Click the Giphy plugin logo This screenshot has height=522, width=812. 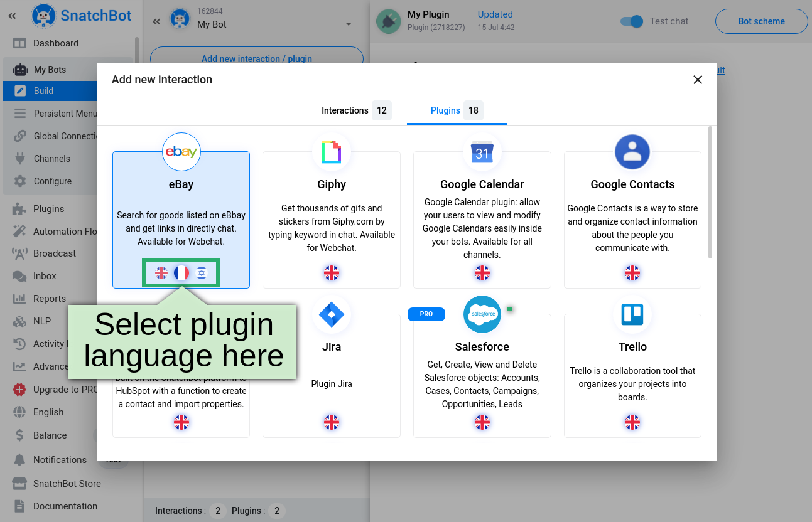[x=332, y=152]
